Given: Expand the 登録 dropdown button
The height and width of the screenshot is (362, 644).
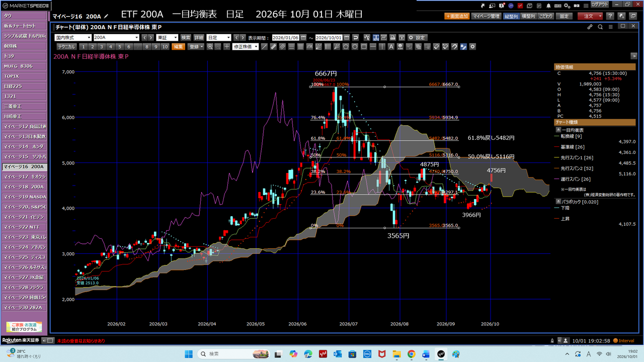Looking at the screenshot, I should click(196, 47).
